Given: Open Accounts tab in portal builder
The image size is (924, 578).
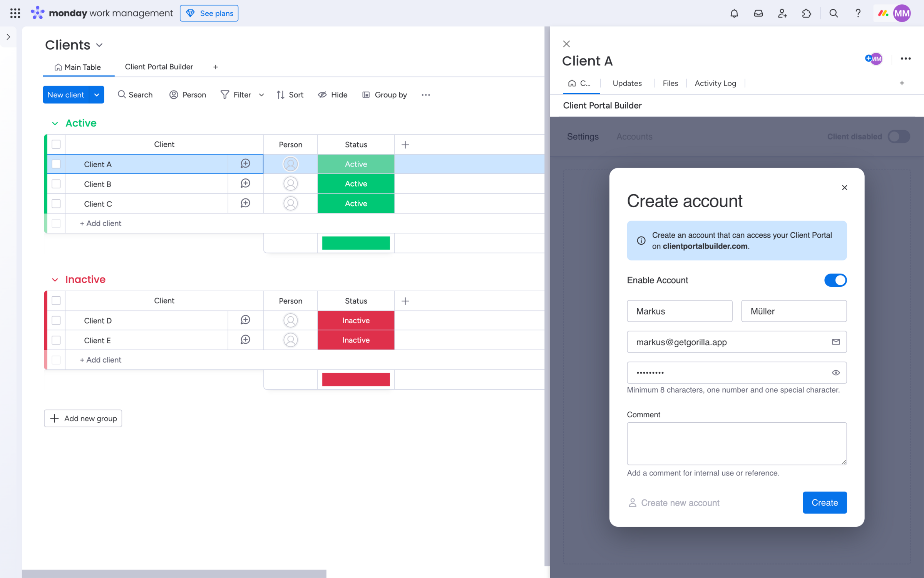Looking at the screenshot, I should [634, 136].
